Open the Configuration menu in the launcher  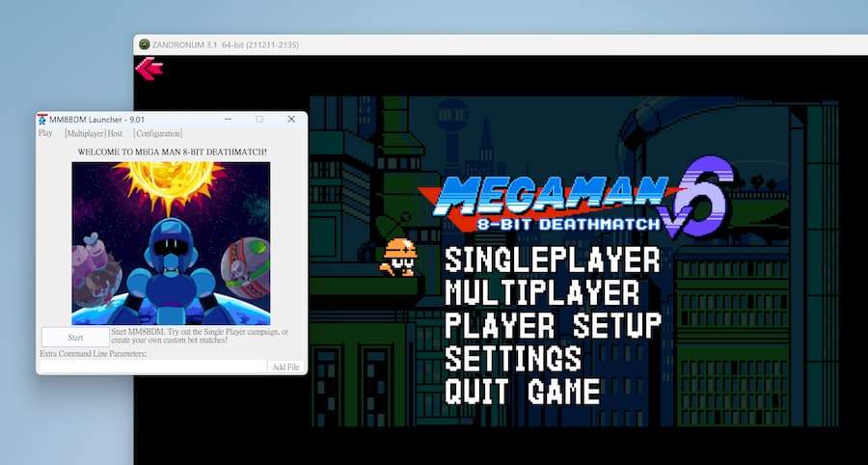(158, 133)
